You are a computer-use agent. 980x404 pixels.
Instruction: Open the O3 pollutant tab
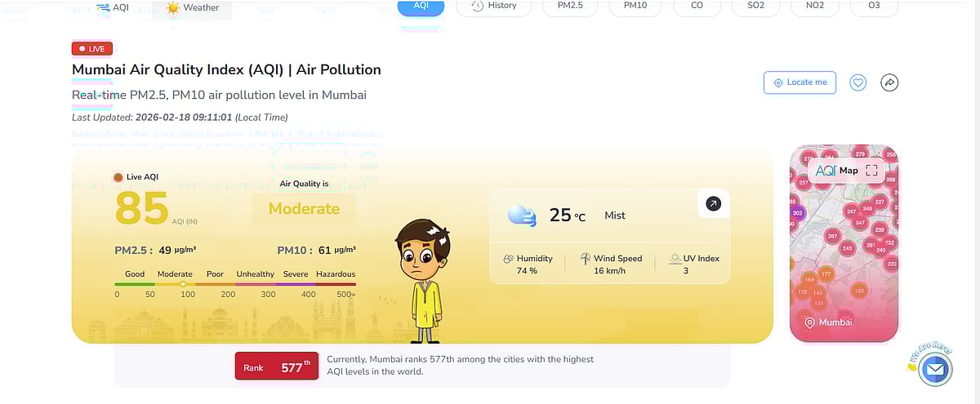(874, 7)
